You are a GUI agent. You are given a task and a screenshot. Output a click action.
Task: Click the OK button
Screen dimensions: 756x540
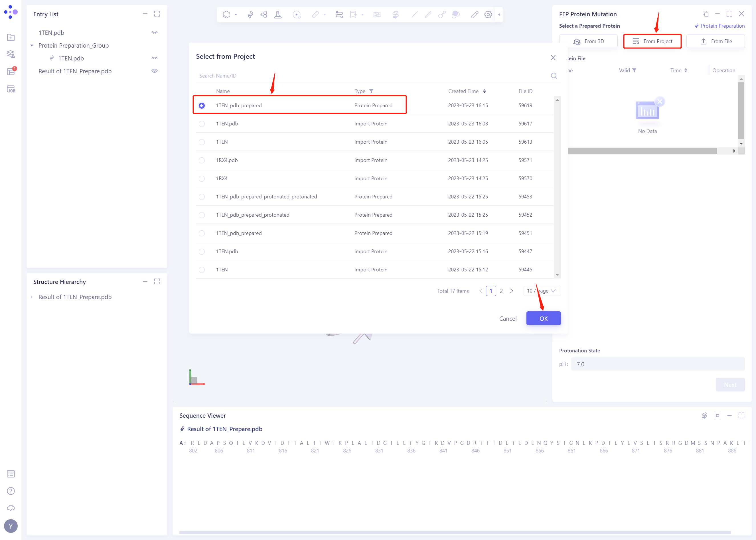[x=543, y=318]
